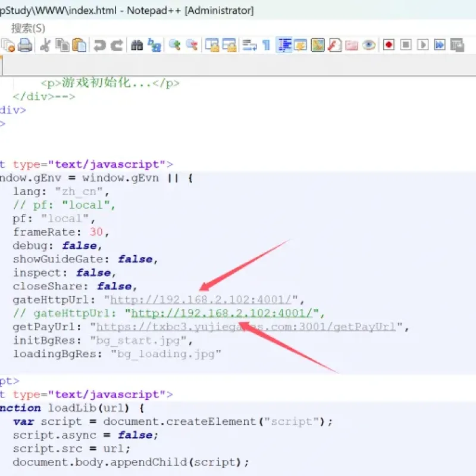This screenshot has height=476, width=476.
Task: Click the script.async = false line
Action: point(86,436)
